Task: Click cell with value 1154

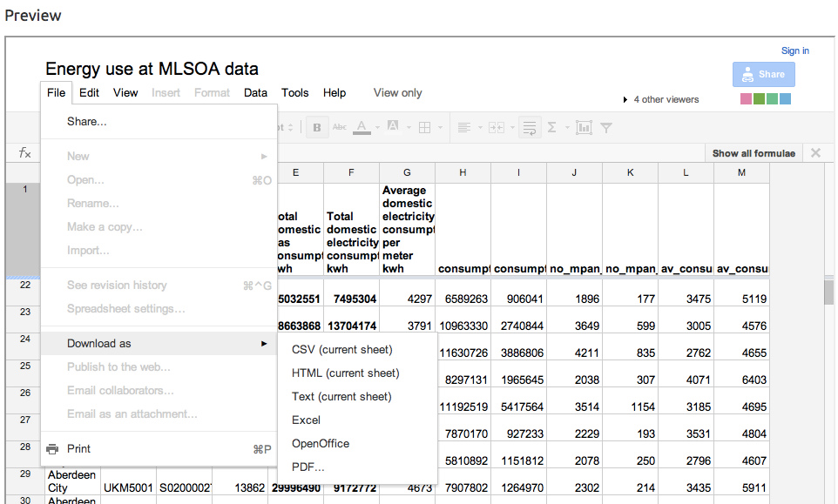Action: point(630,400)
